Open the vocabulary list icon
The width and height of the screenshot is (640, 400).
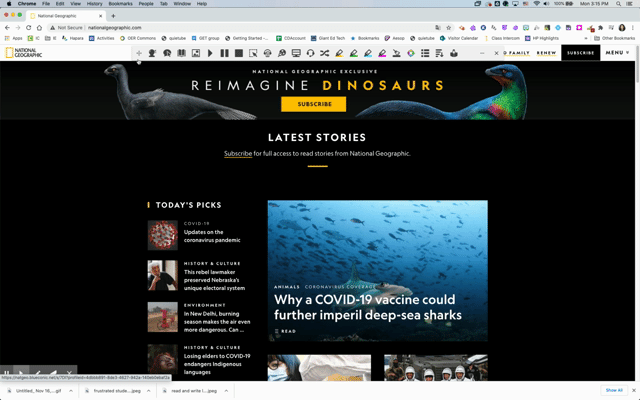425,53
